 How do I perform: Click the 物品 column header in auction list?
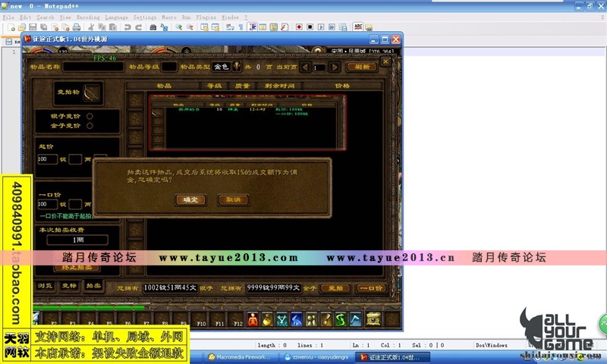pos(164,86)
